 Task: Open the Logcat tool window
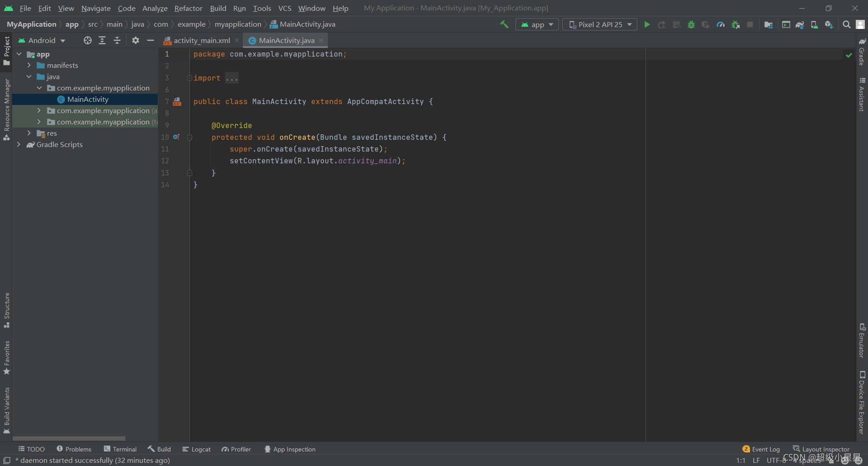coord(197,449)
